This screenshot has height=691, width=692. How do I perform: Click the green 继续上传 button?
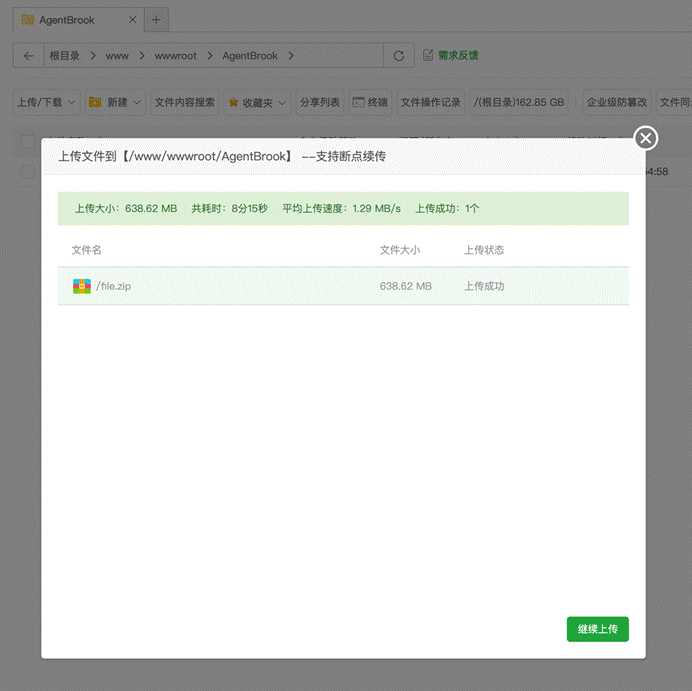pyautogui.click(x=598, y=629)
